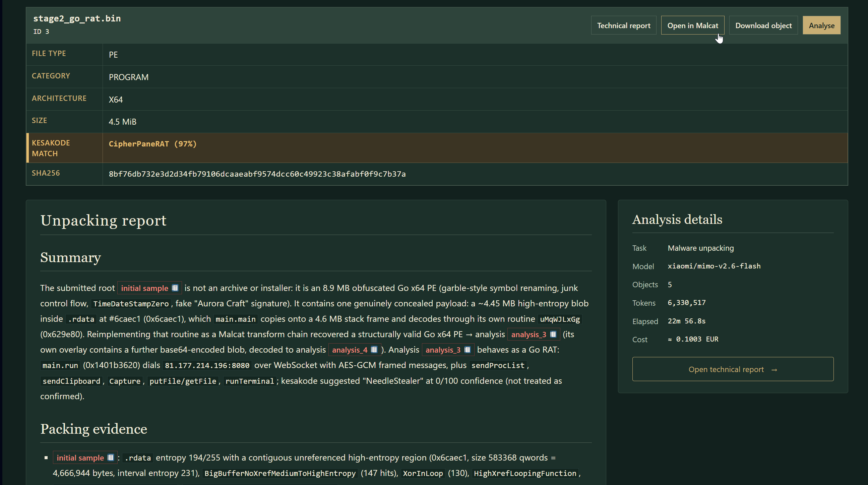The image size is (868, 485).
Task: Click document icon beside analysis_4 link
Action: [374, 350]
